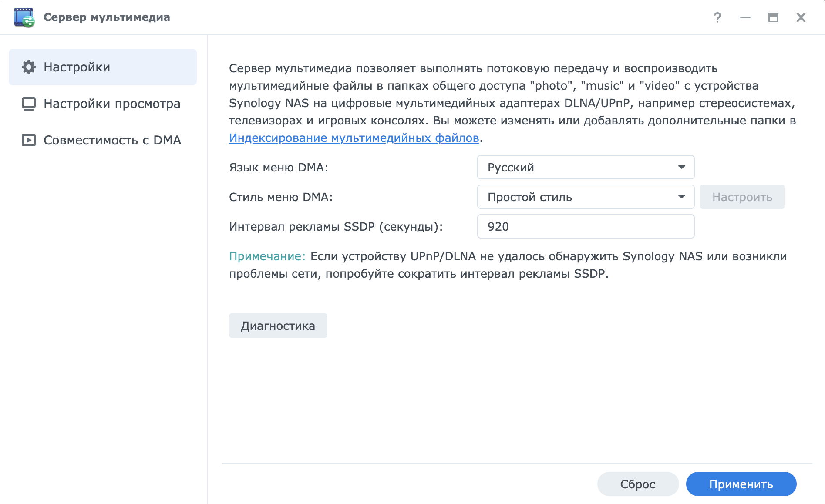Open the Совместимость с DMA section
The width and height of the screenshot is (825, 504).
pos(112,140)
